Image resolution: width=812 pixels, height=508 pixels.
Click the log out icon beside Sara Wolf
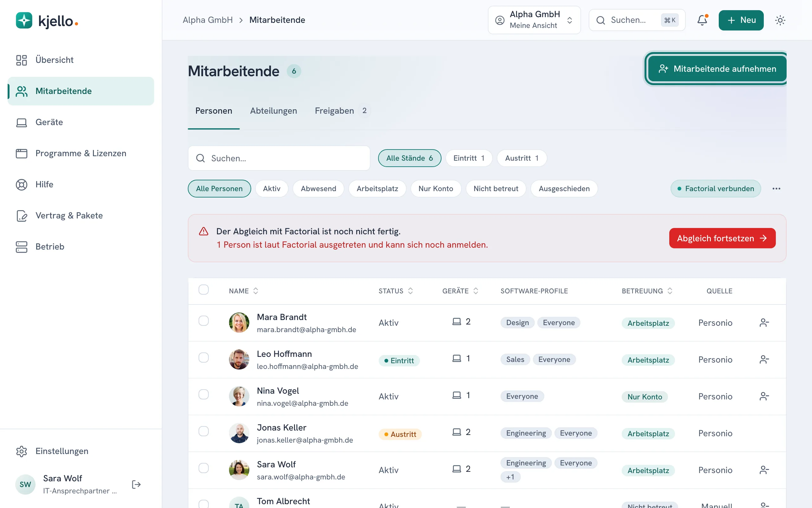point(136,484)
